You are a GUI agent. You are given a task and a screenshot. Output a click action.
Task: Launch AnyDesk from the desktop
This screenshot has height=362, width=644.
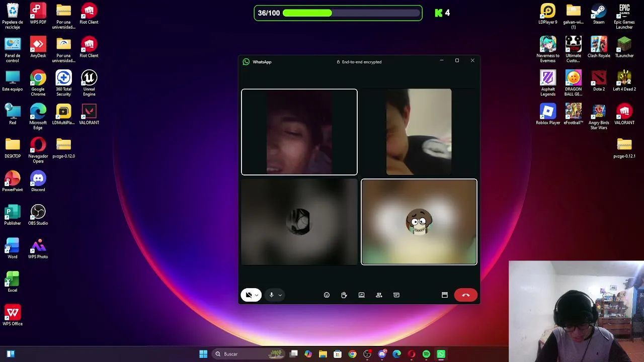pyautogui.click(x=38, y=47)
